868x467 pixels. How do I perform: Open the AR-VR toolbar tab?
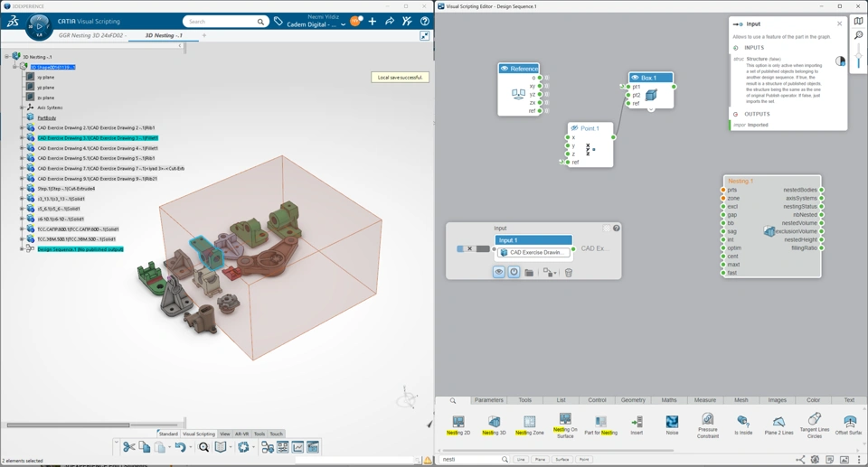pyautogui.click(x=242, y=434)
